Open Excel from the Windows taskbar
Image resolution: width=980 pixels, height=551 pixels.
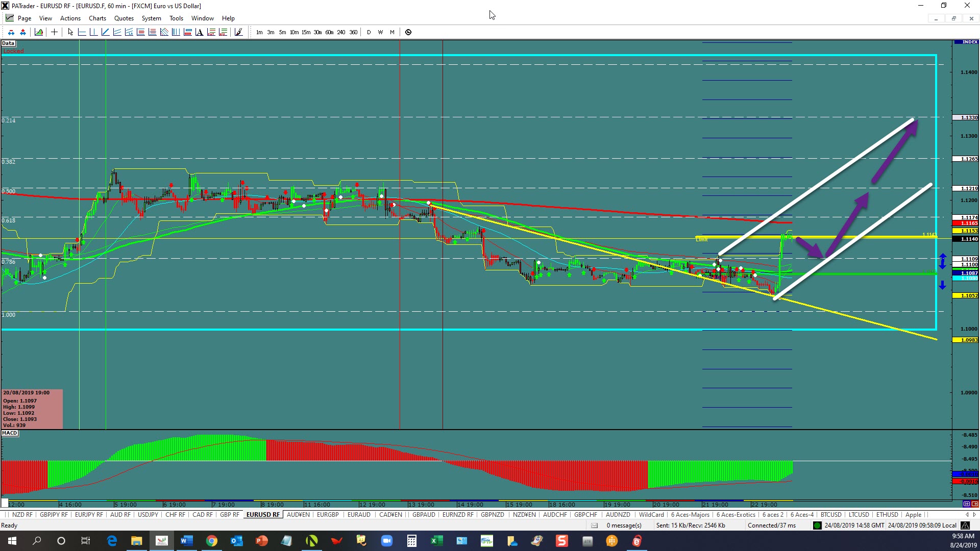pos(436,541)
